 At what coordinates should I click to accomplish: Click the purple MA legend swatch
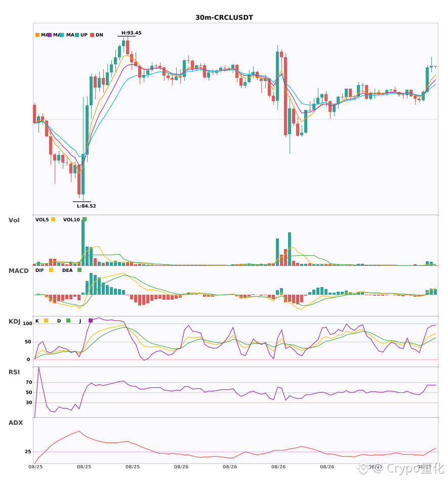[50, 35]
